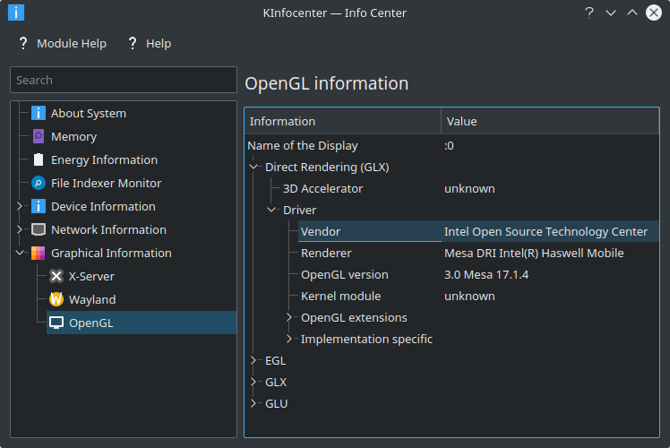Sort by the Information column header
Screen dimensions: 670x448
click(x=342, y=121)
